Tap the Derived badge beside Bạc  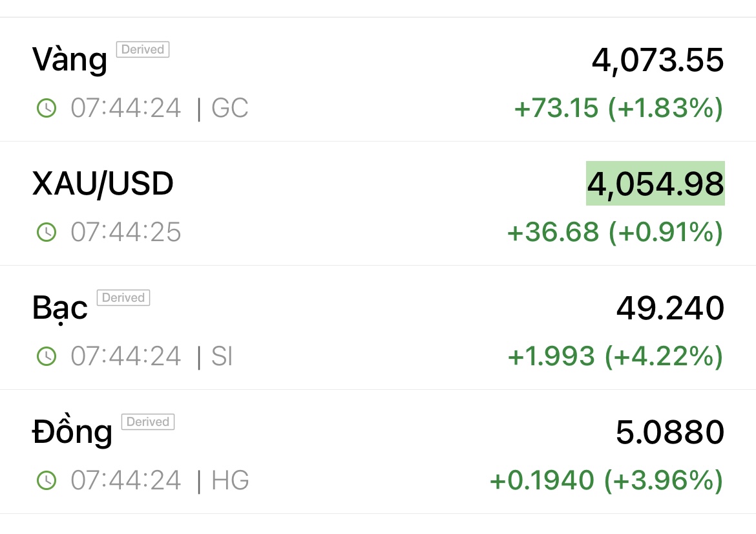point(123,298)
